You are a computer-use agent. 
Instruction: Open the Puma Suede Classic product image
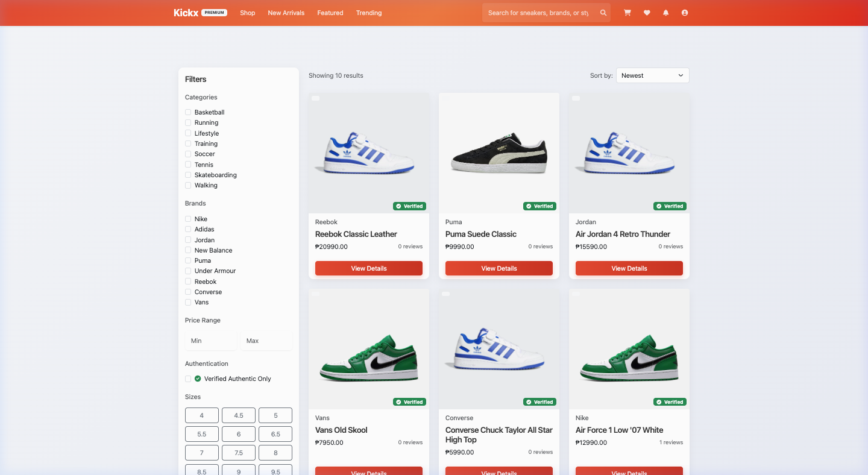coord(499,153)
